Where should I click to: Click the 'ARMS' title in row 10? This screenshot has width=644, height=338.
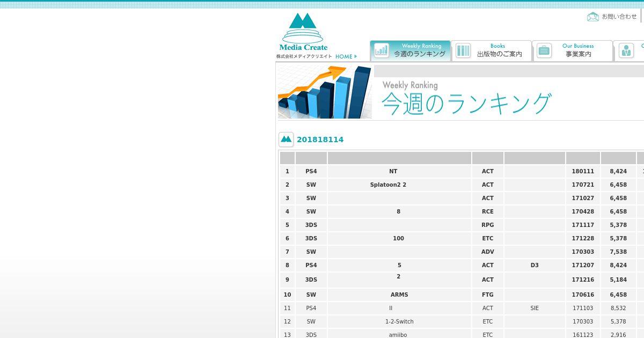(399, 295)
